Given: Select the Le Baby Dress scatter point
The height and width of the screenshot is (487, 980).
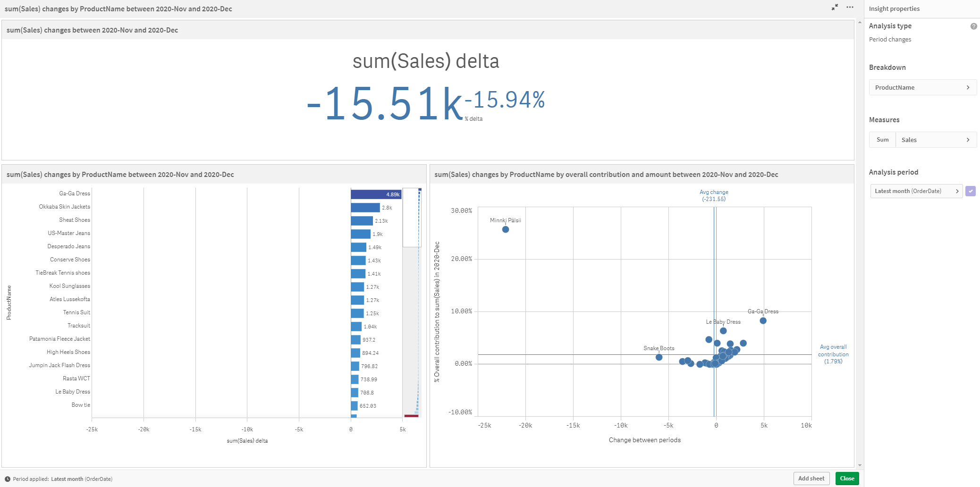Looking at the screenshot, I should (x=723, y=331).
